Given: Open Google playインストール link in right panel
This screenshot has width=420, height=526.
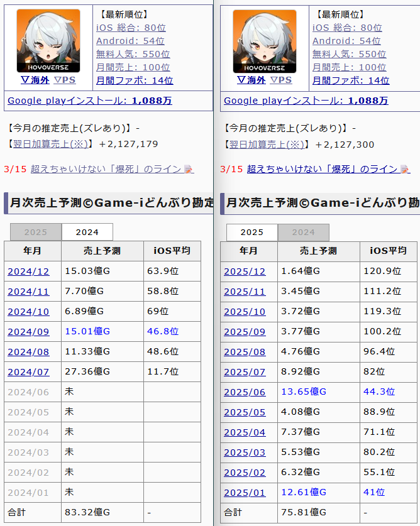Looking at the screenshot, I should [x=306, y=101].
